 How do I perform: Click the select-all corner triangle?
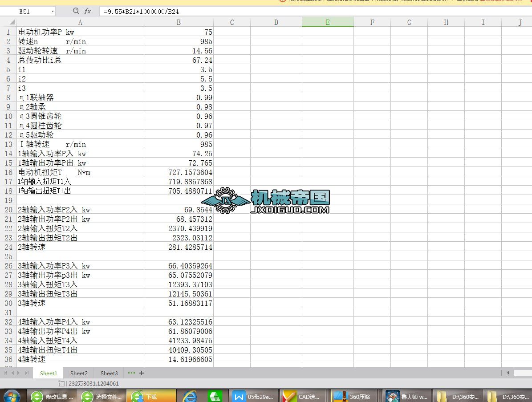pos(12,22)
